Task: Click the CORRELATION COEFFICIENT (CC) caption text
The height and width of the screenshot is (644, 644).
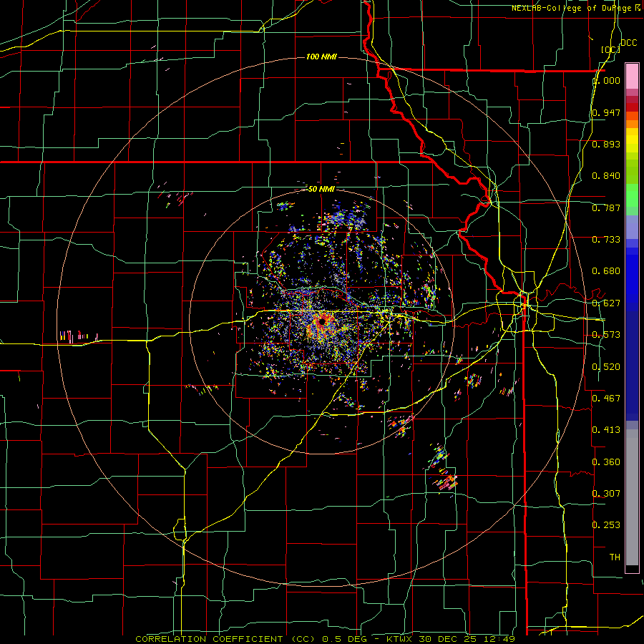Action: [225, 639]
